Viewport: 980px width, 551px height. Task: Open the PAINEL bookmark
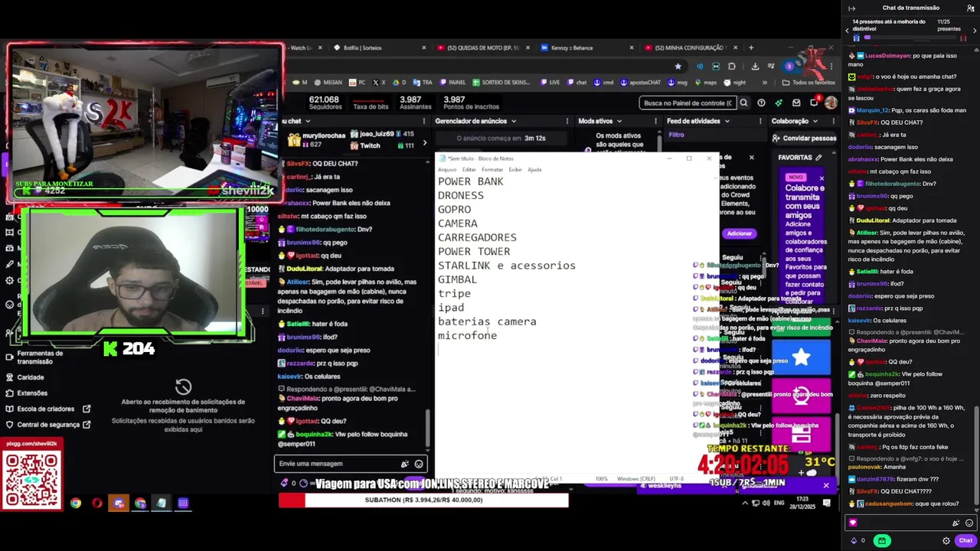point(452,83)
